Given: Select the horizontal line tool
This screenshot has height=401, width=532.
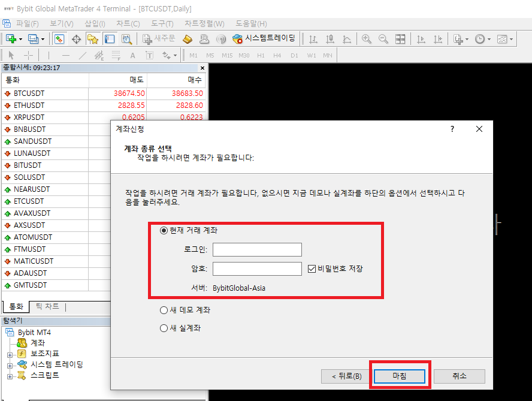Looking at the screenshot, I should click(x=66, y=55).
